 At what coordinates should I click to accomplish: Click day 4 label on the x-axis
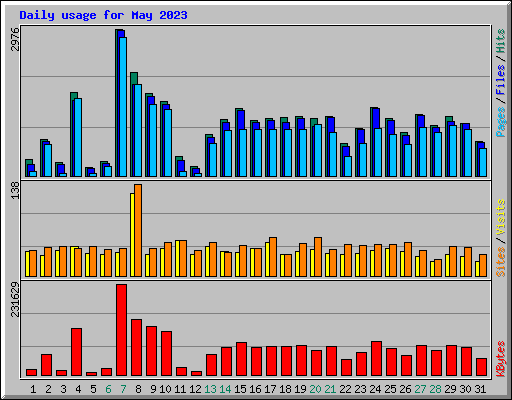coord(78,389)
